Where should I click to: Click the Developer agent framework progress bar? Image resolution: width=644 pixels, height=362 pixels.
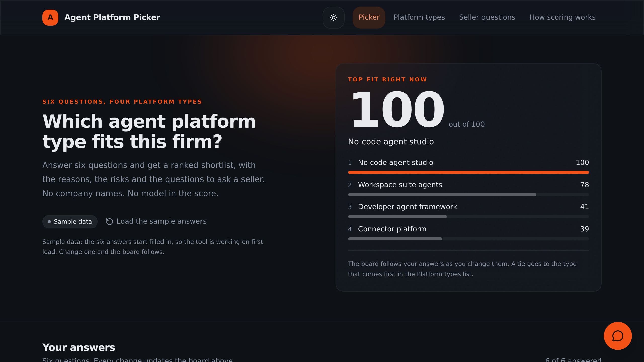(x=468, y=217)
